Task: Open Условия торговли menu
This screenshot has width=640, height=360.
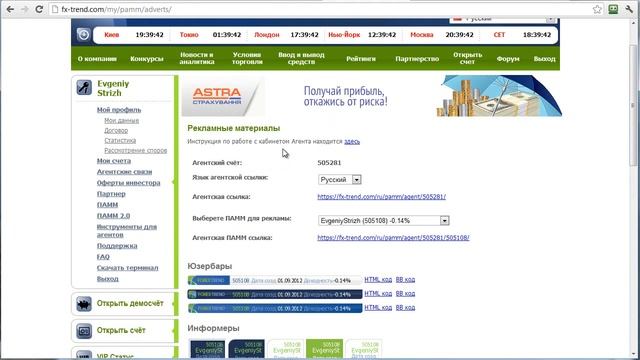Action: click(x=247, y=58)
